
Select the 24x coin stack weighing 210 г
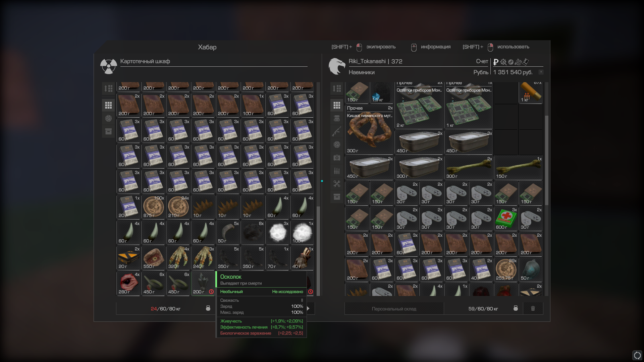pyautogui.click(x=178, y=207)
